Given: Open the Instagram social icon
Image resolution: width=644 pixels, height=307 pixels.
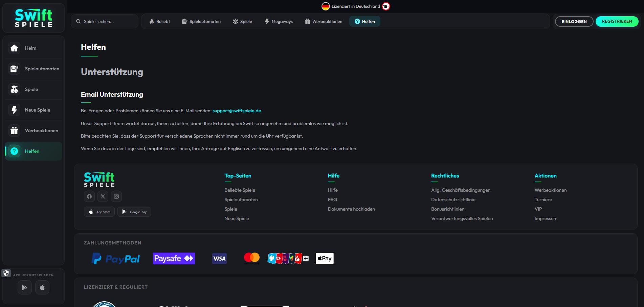Looking at the screenshot, I should [x=116, y=196].
